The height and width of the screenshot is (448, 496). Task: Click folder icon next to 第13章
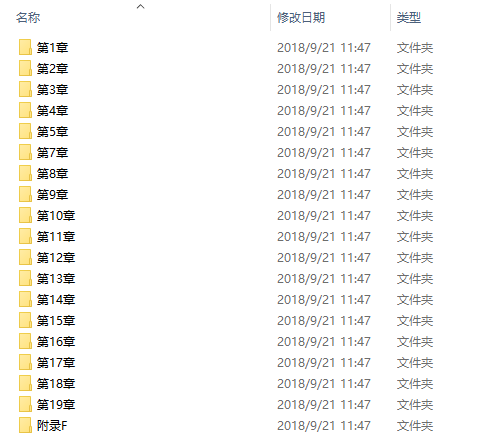(x=25, y=278)
